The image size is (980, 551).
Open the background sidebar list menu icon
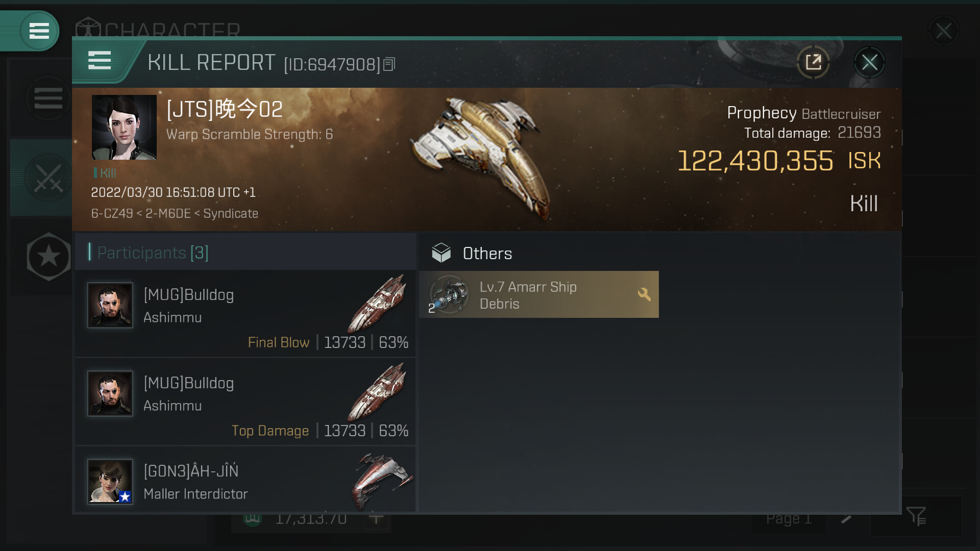48,98
